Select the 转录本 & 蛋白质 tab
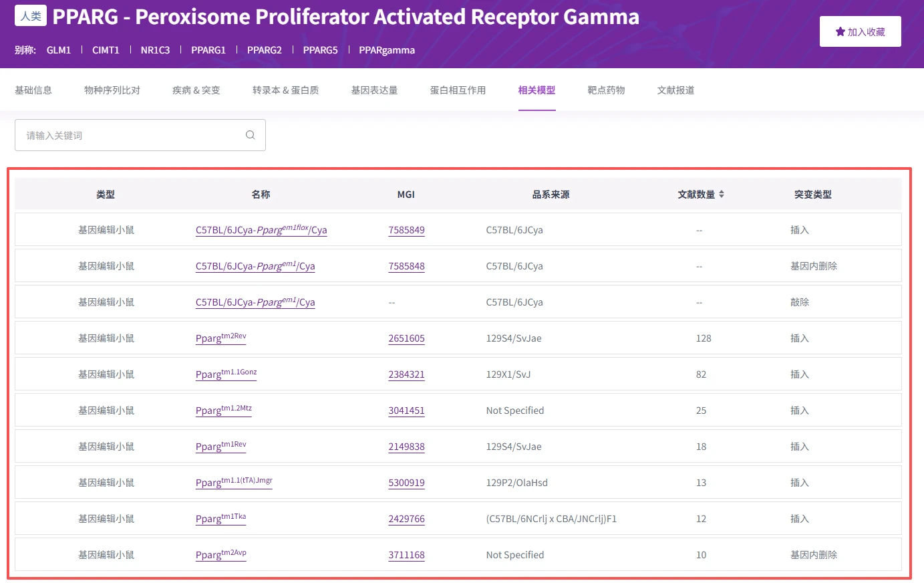This screenshot has width=924, height=583. (x=285, y=90)
